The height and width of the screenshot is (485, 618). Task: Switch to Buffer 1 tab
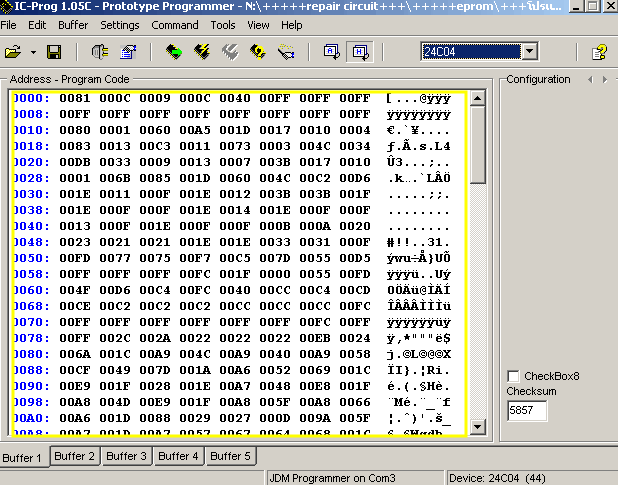click(x=22, y=457)
